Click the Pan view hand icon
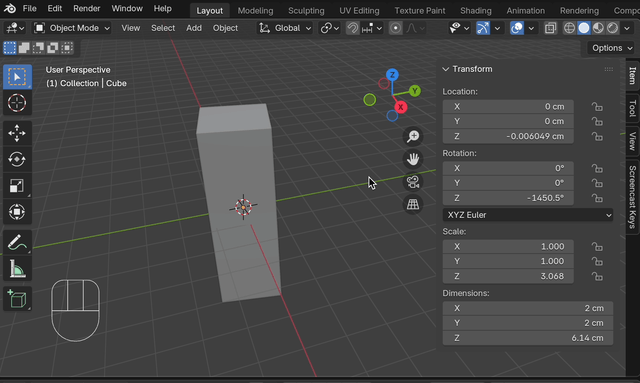 click(x=413, y=159)
